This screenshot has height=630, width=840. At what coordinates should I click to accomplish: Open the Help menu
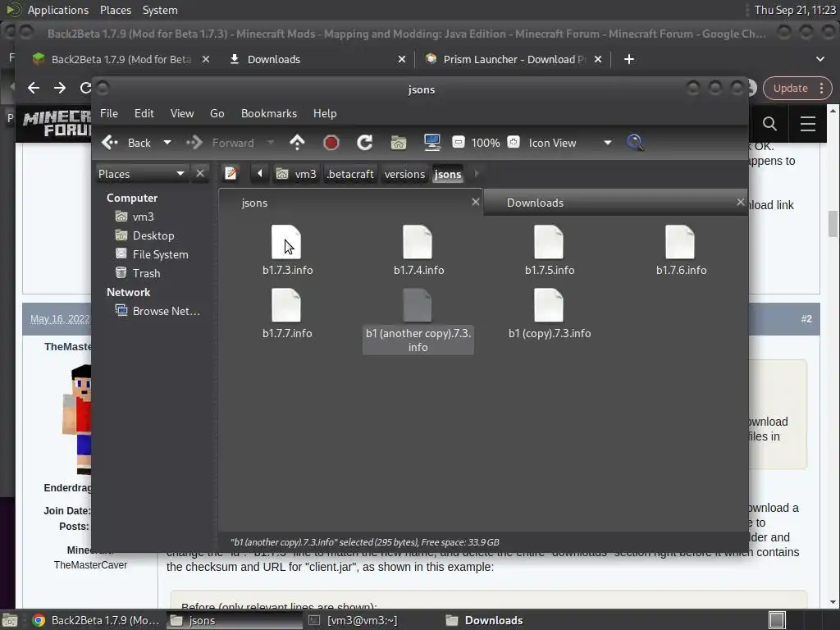click(325, 113)
